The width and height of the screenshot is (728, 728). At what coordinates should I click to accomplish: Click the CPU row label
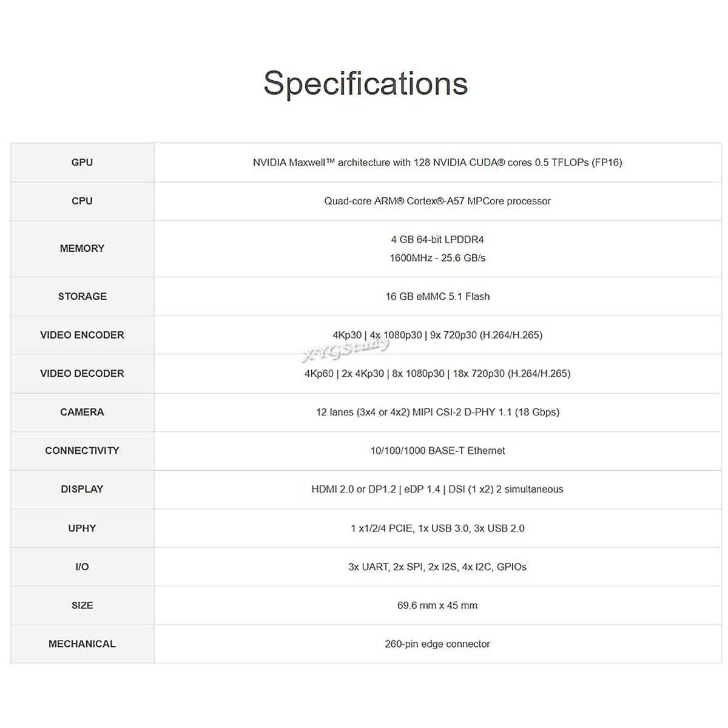point(82,201)
